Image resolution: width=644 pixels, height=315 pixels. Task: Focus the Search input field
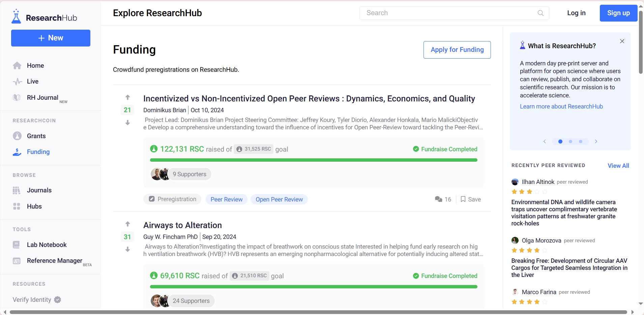click(x=448, y=13)
